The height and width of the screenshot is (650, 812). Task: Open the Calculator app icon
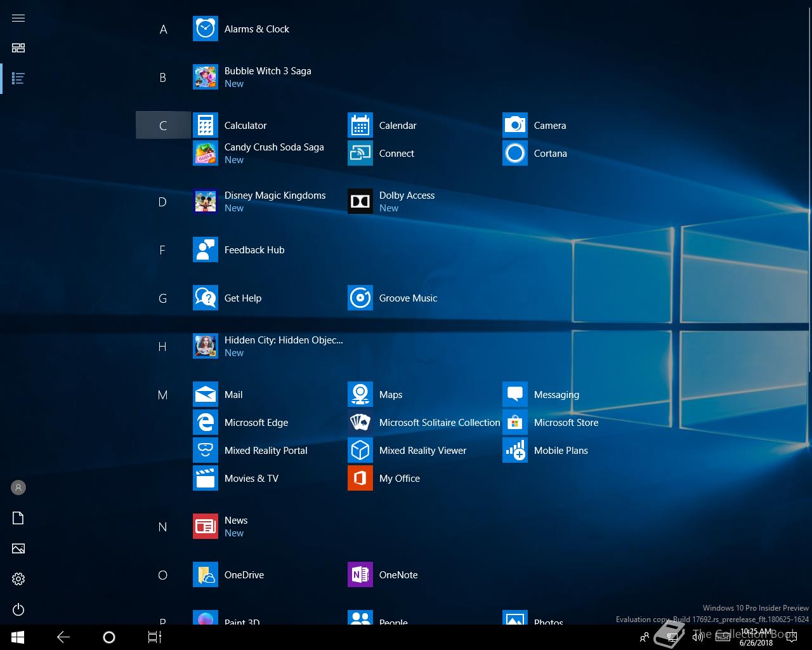click(206, 126)
